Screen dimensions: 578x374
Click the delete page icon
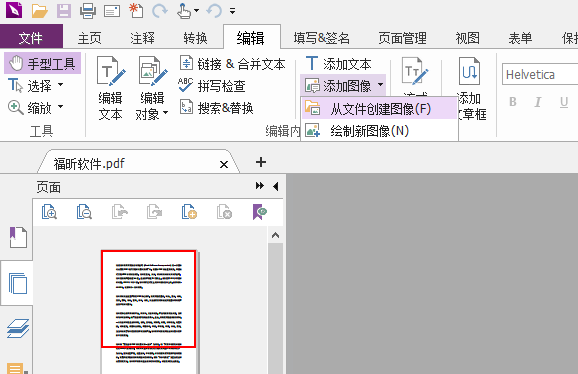224,212
